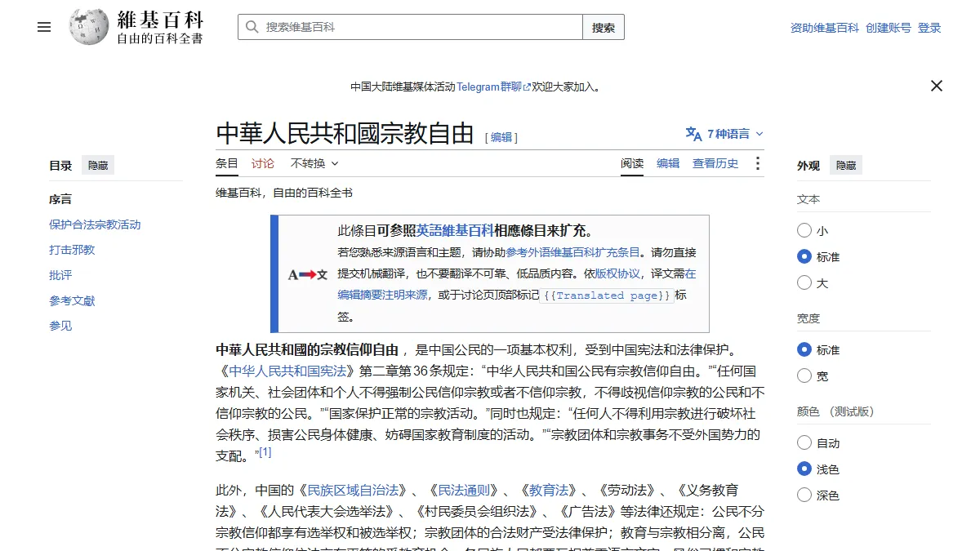This screenshot has height=551, width=980.
Task: Click footnote reference [1]
Action: tap(265, 452)
